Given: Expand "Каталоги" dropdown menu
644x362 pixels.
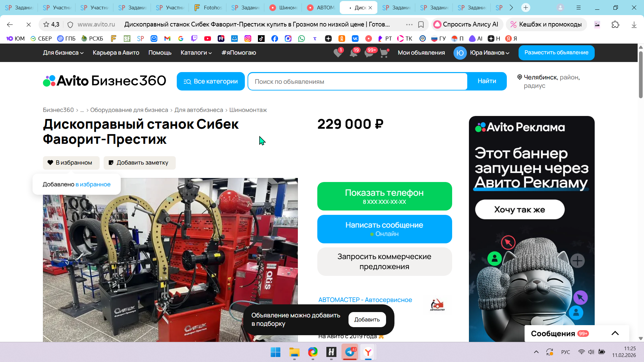Looking at the screenshot, I should 196,53.
